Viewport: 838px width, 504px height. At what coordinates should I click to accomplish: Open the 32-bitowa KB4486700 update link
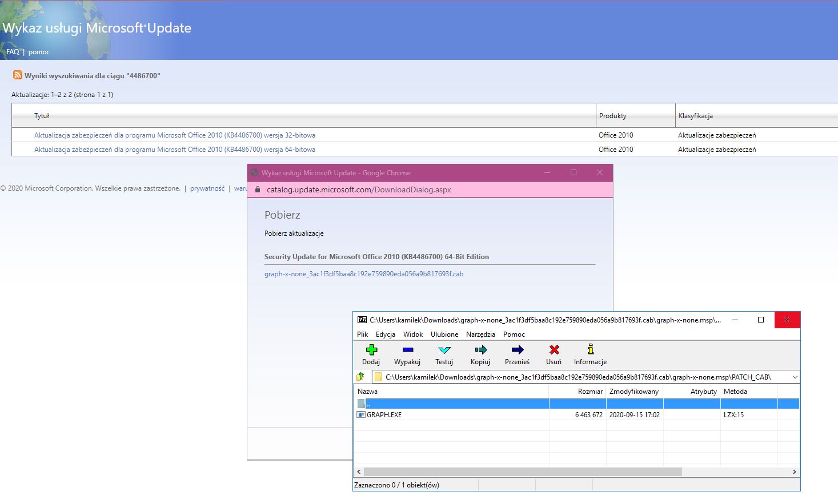[x=175, y=135]
